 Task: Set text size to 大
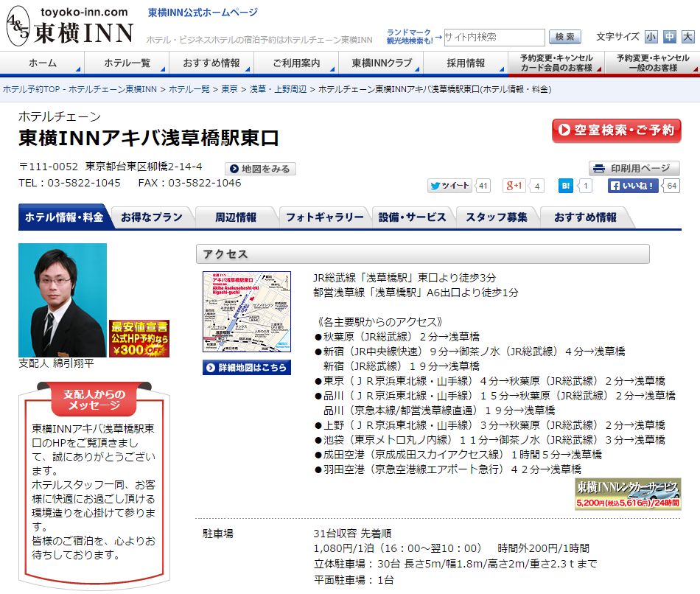tap(687, 37)
